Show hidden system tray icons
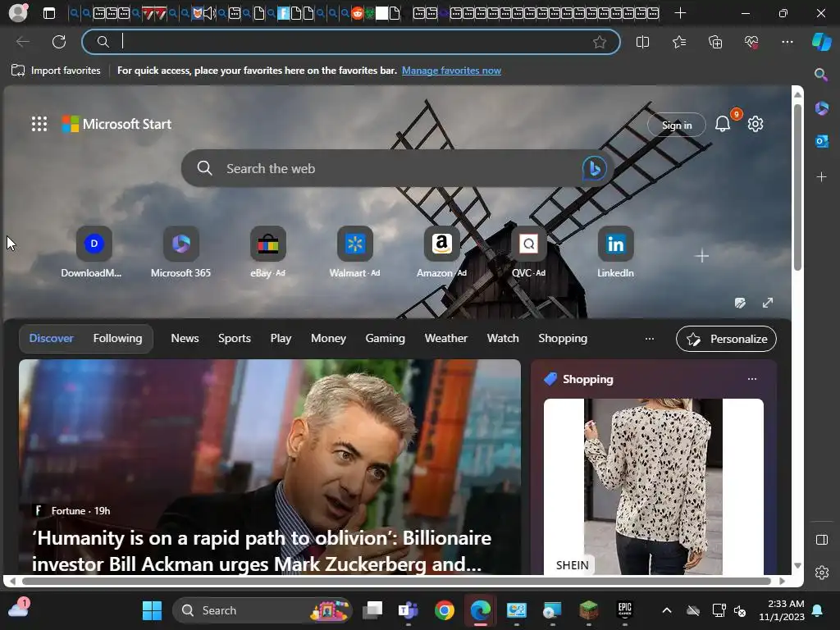The height and width of the screenshot is (630, 840). pyautogui.click(x=666, y=610)
